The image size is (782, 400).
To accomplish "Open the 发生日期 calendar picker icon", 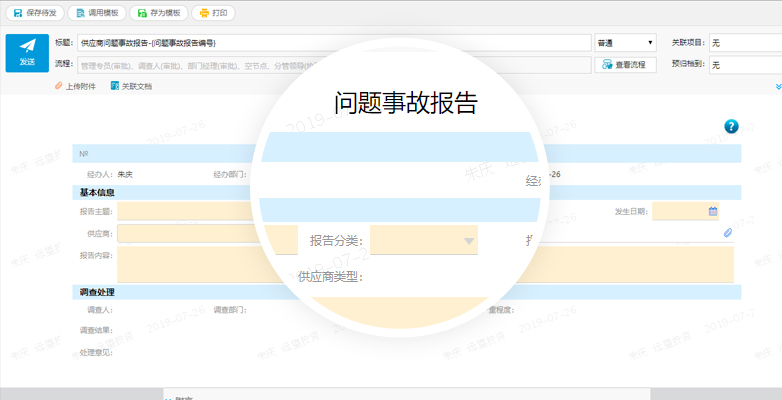I will pos(713,211).
